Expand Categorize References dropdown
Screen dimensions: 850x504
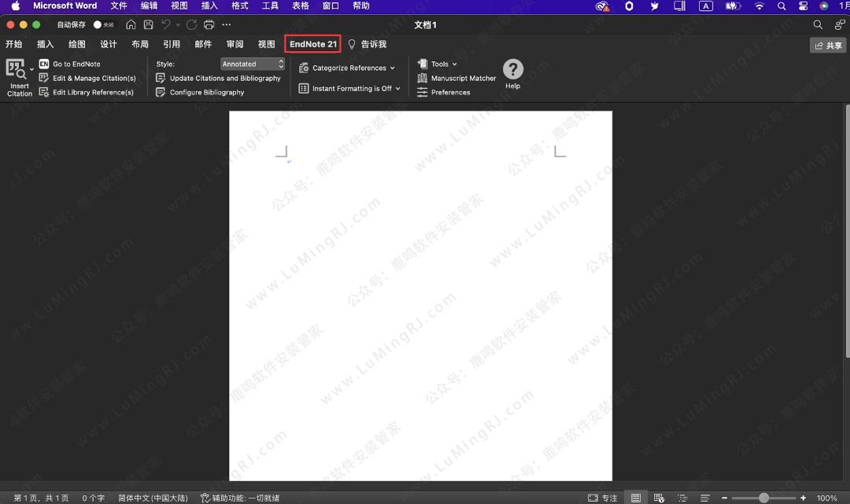(349, 68)
